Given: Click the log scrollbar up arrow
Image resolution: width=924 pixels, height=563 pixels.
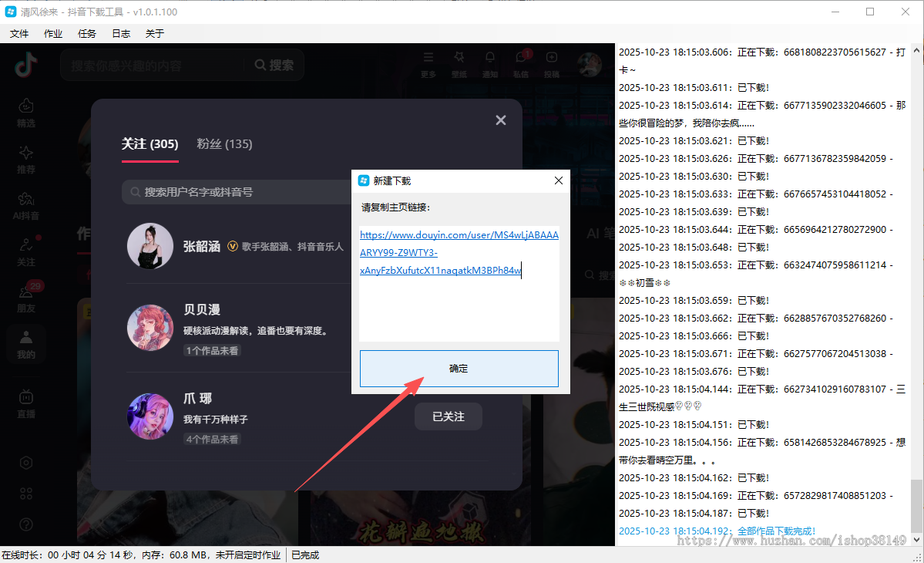Looking at the screenshot, I should tap(916, 51).
